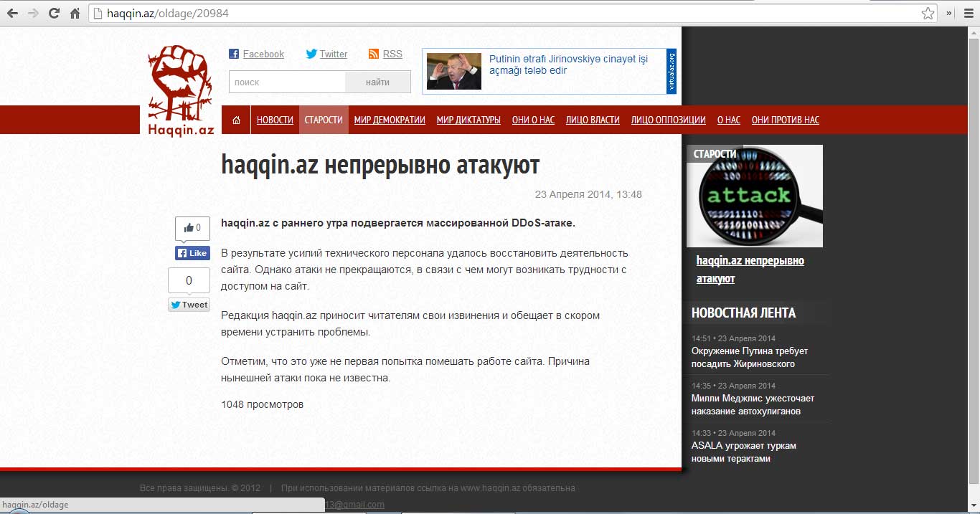Image resolution: width=980 pixels, height=514 pixels.
Task: Reload the page with the refresh icon
Action: [54, 14]
